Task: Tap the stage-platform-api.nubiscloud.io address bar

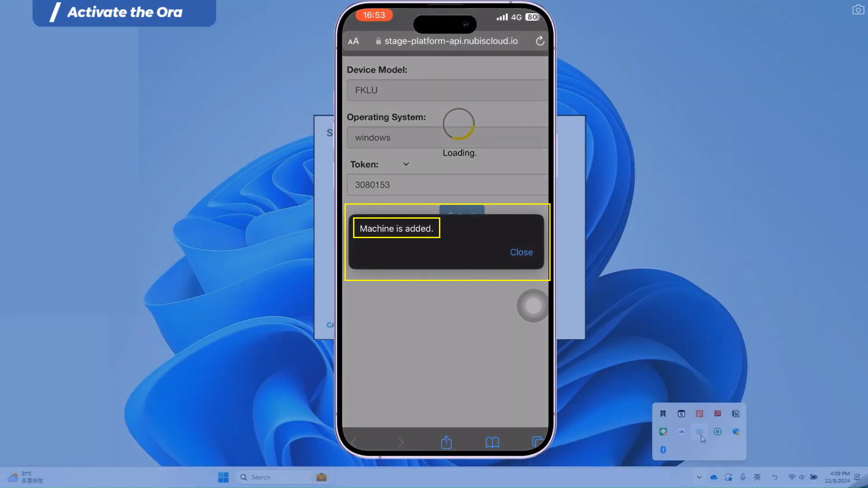Action: click(x=450, y=41)
